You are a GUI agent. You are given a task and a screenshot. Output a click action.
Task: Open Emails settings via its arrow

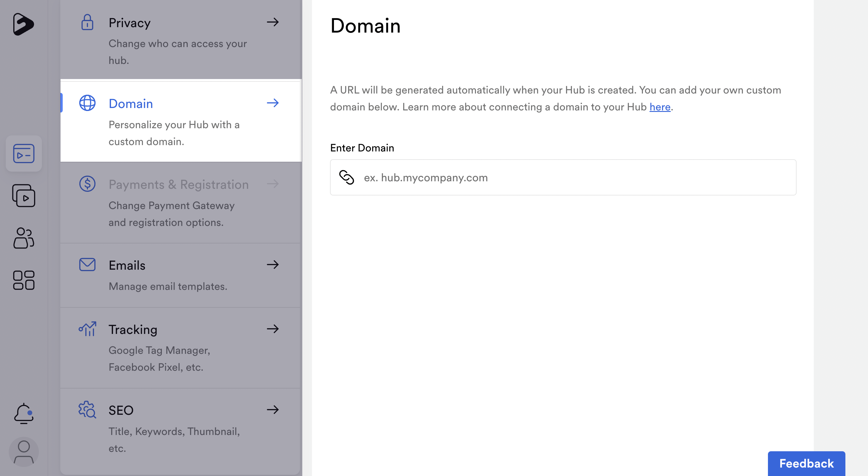pos(272,265)
